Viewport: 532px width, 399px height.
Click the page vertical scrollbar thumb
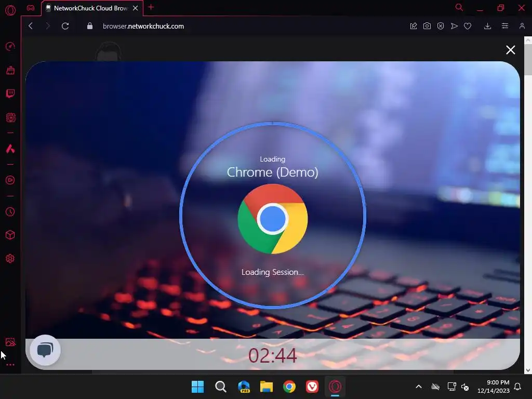point(528,59)
